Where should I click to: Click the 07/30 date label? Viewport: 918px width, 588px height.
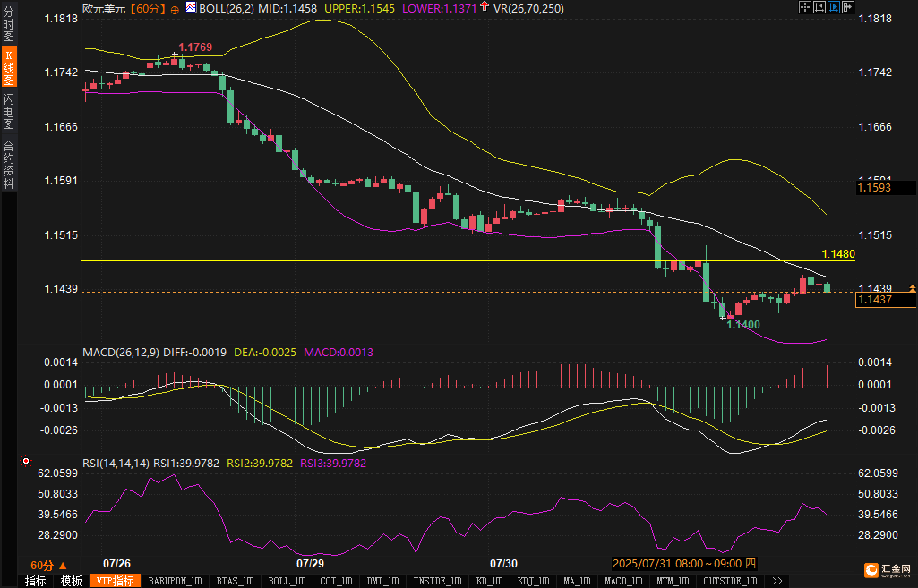504,563
